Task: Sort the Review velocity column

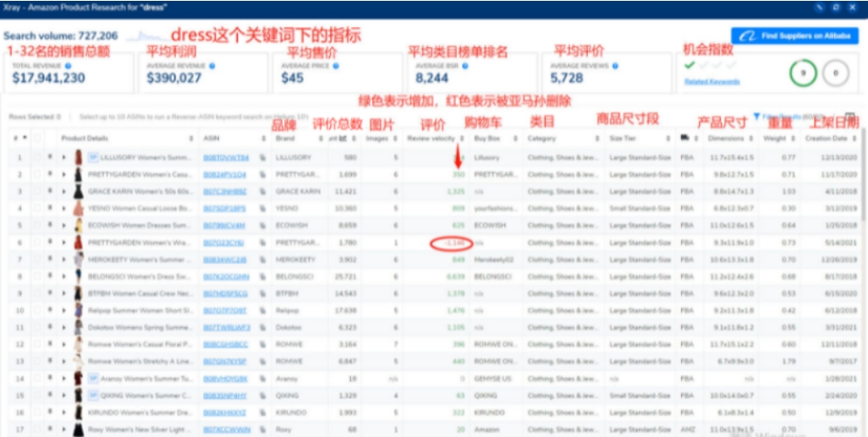Action: (x=462, y=139)
